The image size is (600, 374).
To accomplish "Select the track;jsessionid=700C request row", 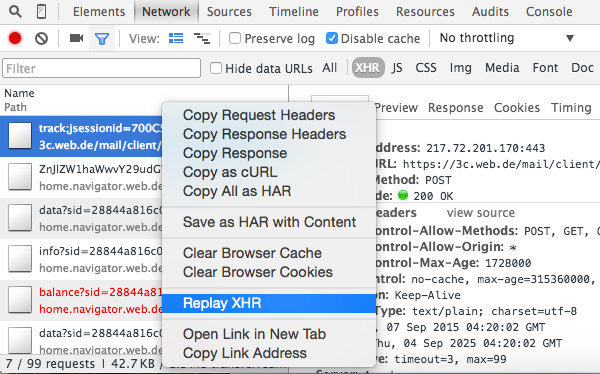I will [81, 137].
